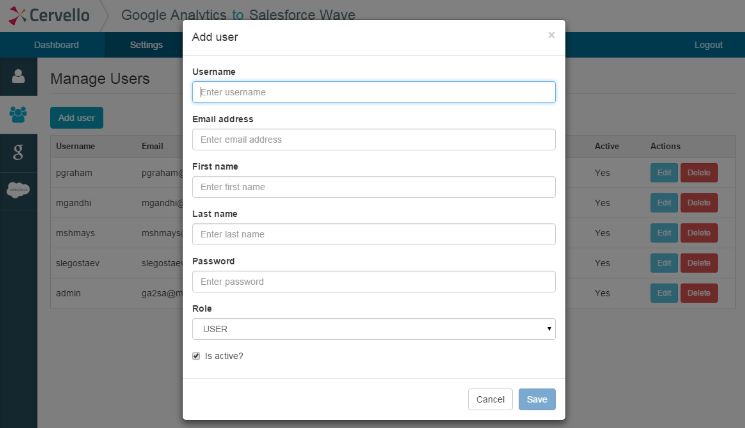Click into the Email address field
This screenshot has width=745, height=428.
(x=373, y=139)
